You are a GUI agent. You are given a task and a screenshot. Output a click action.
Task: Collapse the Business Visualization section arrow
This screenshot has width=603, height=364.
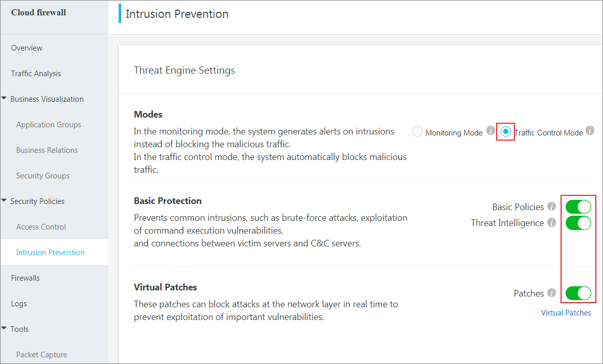point(4,98)
